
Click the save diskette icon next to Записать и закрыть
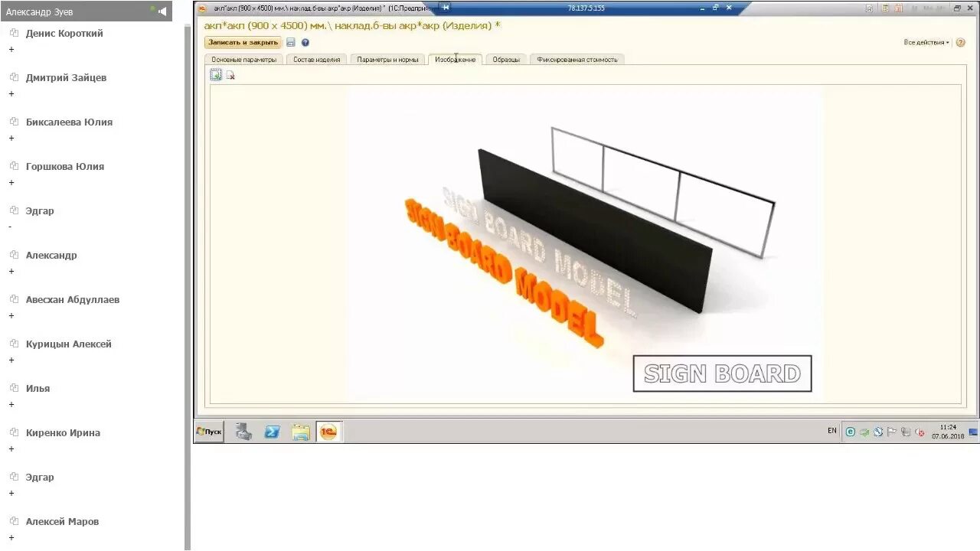pyautogui.click(x=291, y=43)
